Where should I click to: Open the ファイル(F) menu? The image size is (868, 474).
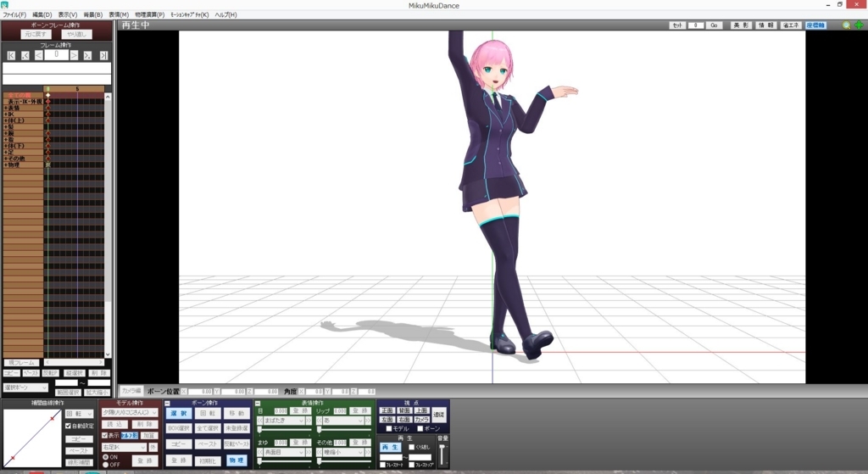(x=14, y=15)
